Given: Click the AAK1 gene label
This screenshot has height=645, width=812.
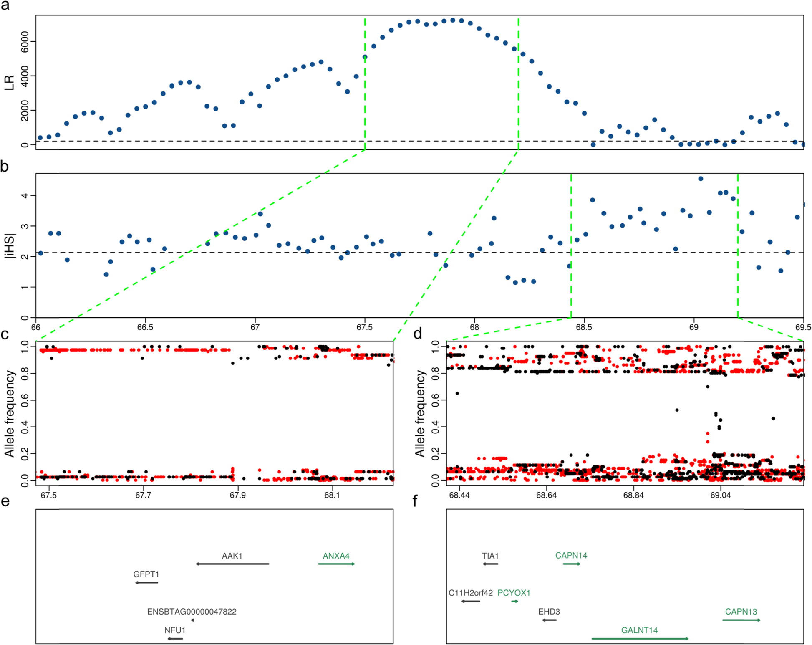Looking at the screenshot, I should pyautogui.click(x=232, y=556).
